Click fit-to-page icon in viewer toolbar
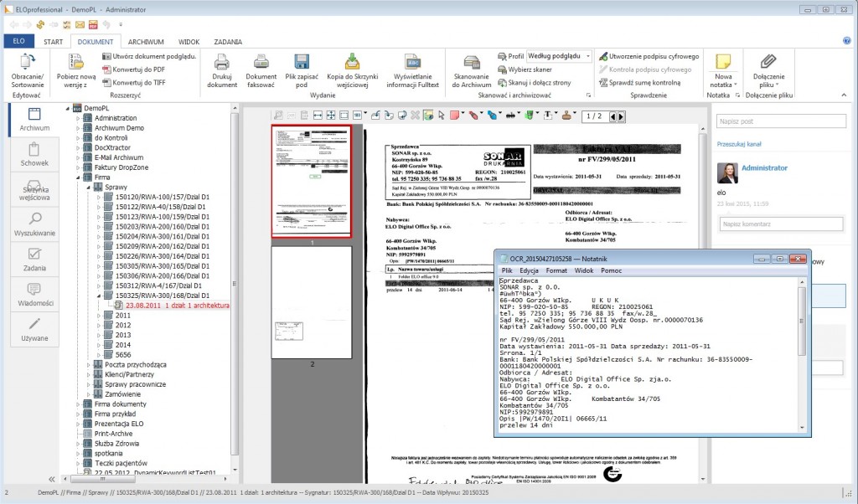The image size is (858, 504). pyautogui.click(x=331, y=116)
